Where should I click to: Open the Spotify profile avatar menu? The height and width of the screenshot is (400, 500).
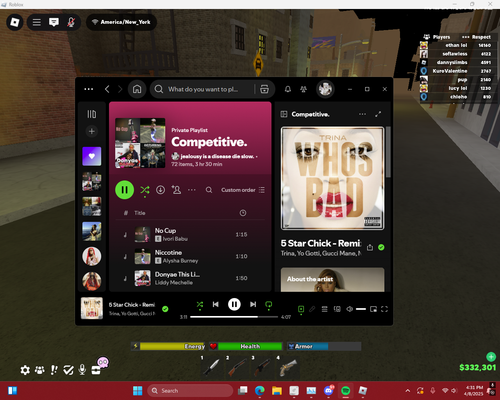click(x=325, y=89)
